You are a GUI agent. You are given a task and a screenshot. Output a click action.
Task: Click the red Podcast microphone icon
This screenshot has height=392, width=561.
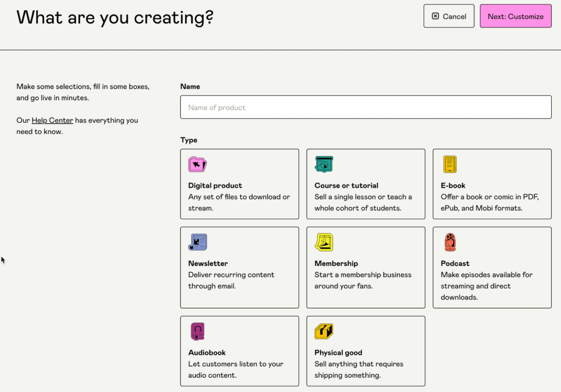(450, 241)
